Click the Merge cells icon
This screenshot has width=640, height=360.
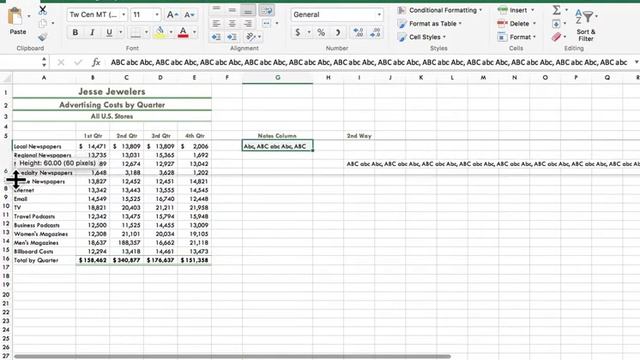point(267,24)
